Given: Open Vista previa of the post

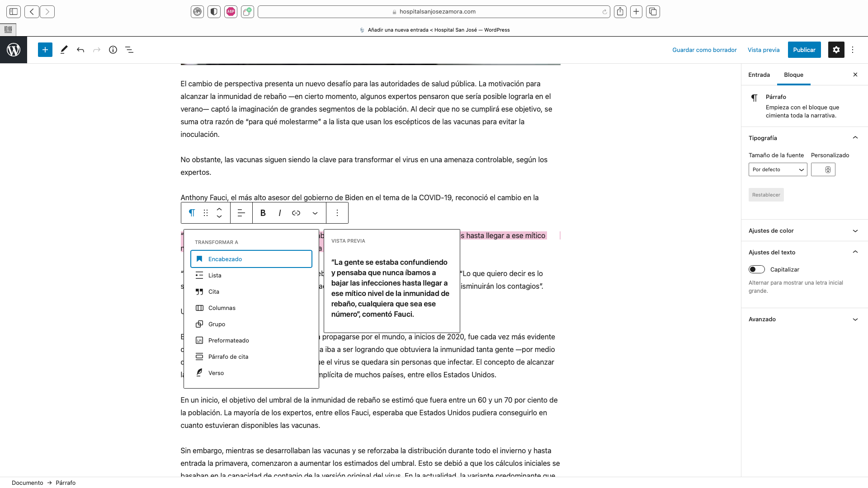Looking at the screenshot, I should click(x=764, y=50).
